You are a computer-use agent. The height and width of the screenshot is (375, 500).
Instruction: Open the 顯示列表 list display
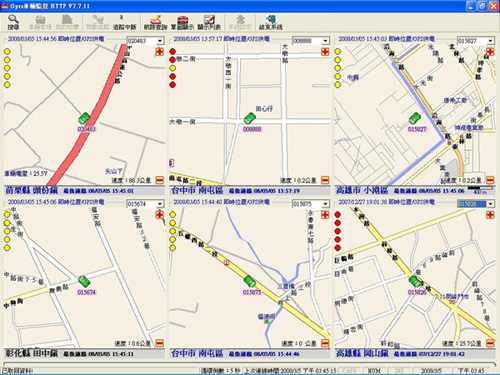point(209,22)
